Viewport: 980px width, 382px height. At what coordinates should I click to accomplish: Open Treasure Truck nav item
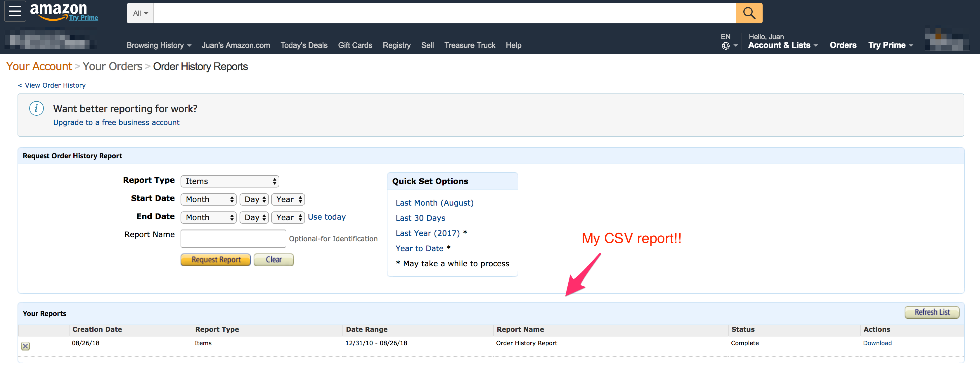pos(470,45)
